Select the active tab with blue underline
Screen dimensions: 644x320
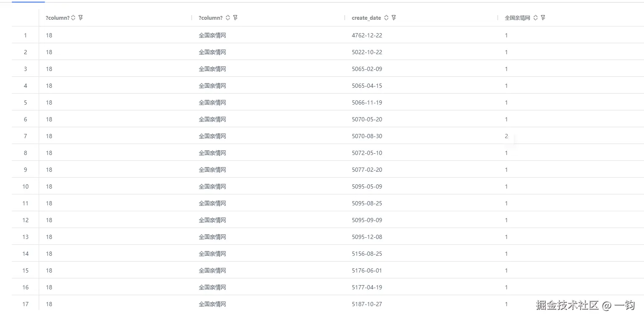pyautogui.click(x=27, y=2)
